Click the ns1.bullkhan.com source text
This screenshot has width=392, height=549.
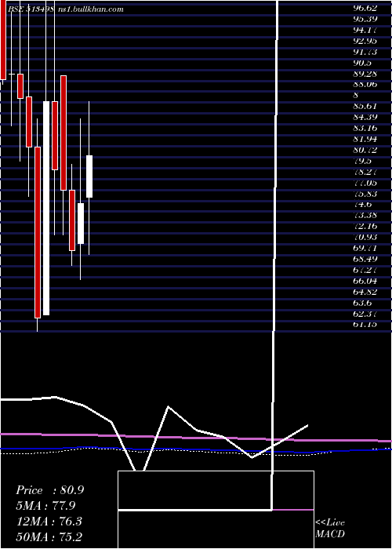(x=90, y=9)
